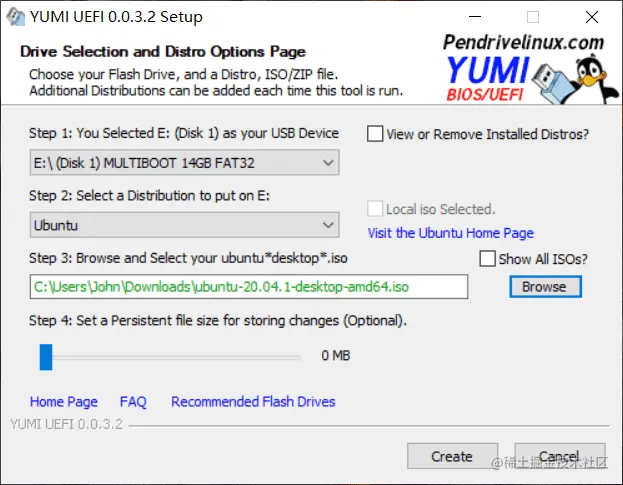
Task: Click the 'YUMI UEFI 0.0.3.2' footer text
Action: pos(67,424)
